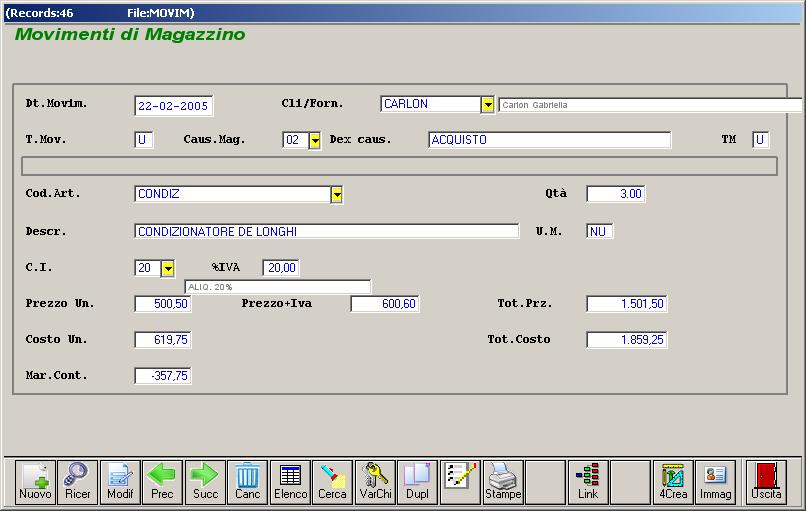Open the Elenco list view
This screenshot has width=806, height=511.
[x=290, y=482]
